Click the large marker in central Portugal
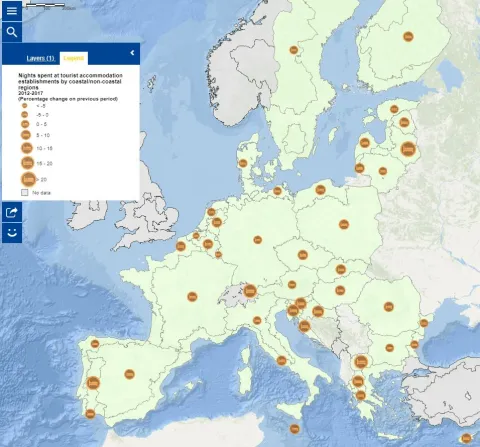This screenshot has width=480, height=447. tap(93, 383)
